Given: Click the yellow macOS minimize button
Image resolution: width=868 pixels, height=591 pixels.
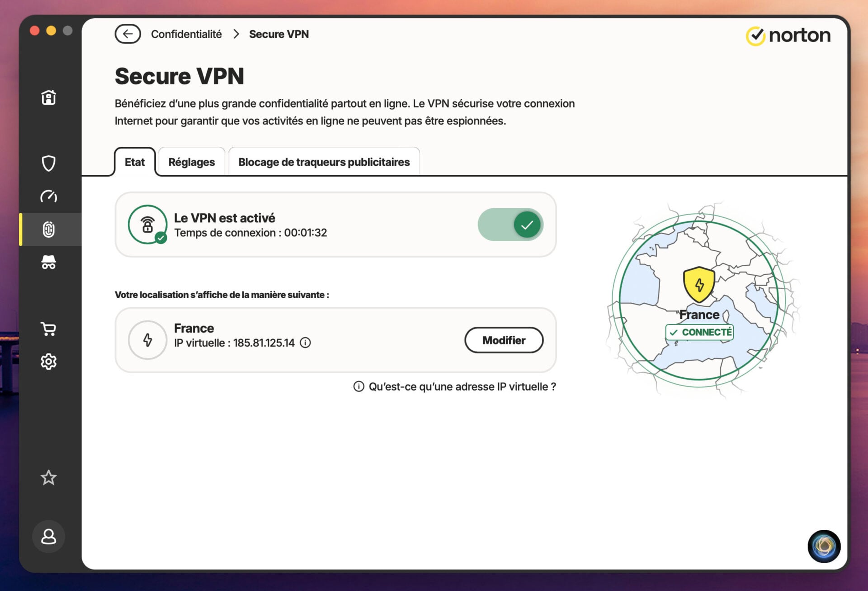Looking at the screenshot, I should coord(51,30).
